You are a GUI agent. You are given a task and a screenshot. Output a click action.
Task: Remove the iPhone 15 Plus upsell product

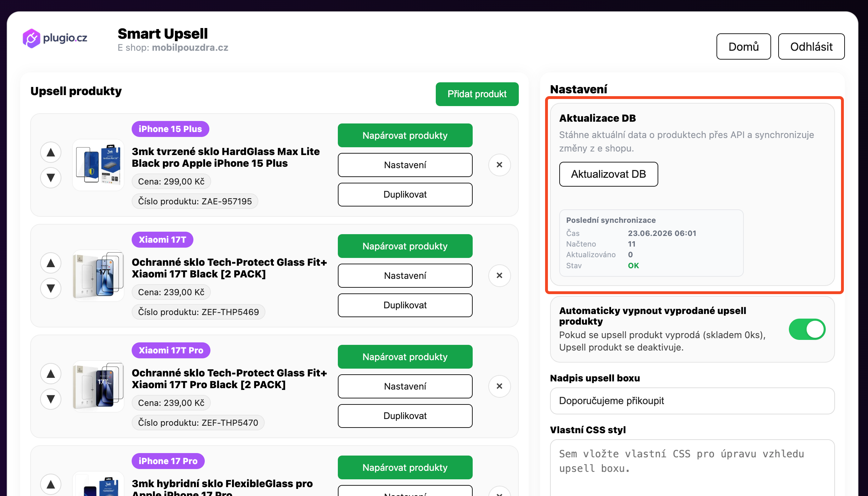499,165
